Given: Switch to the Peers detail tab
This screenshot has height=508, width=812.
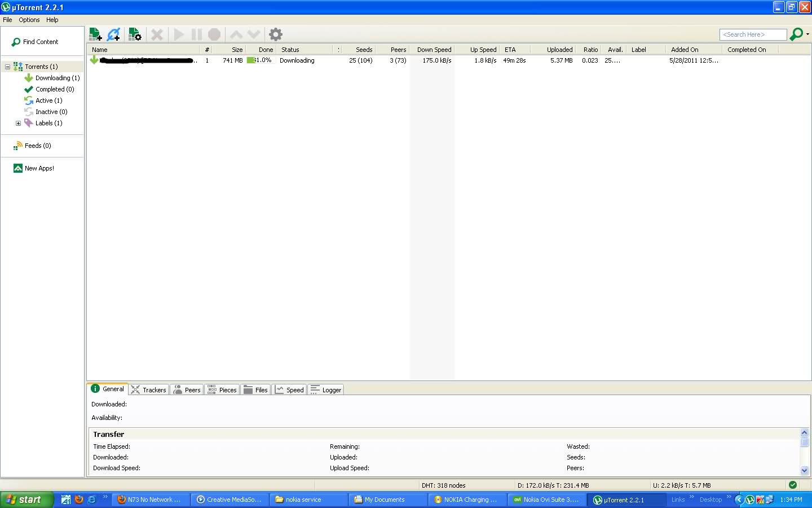Looking at the screenshot, I should point(187,390).
